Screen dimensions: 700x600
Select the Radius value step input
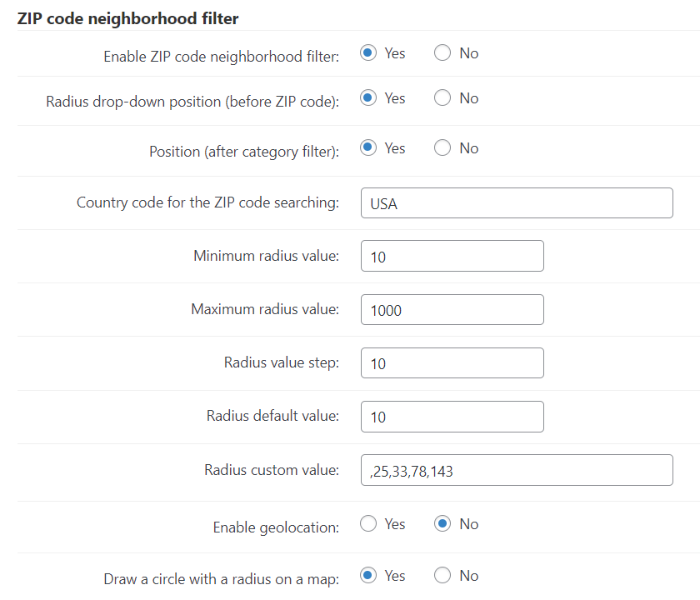452,363
